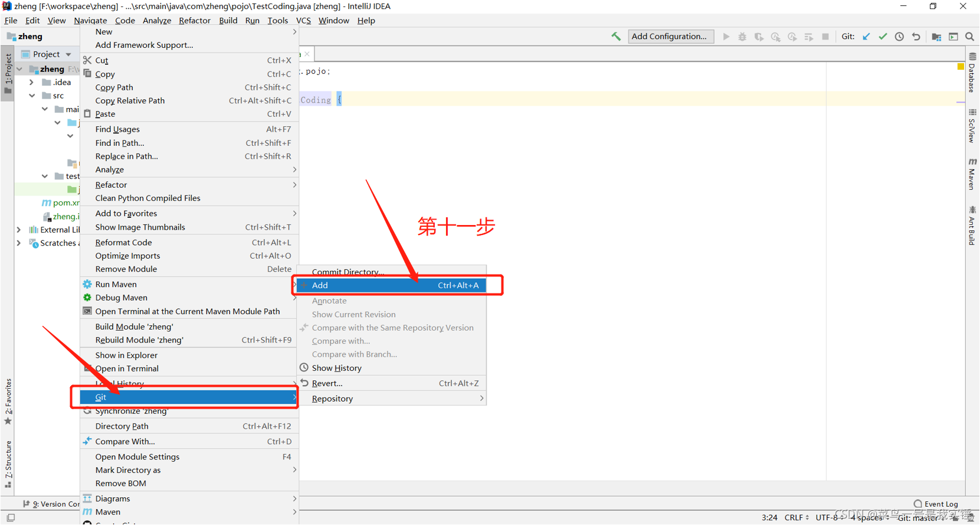Expand External Libraries node
This screenshot has width=980, height=525.
click(x=19, y=230)
